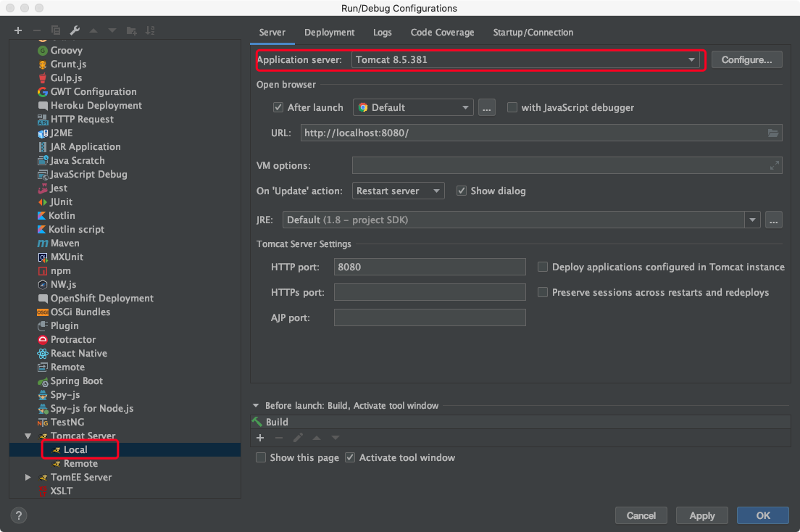The height and width of the screenshot is (532, 800).
Task: Select JAR Application entry
Action: click(x=86, y=147)
